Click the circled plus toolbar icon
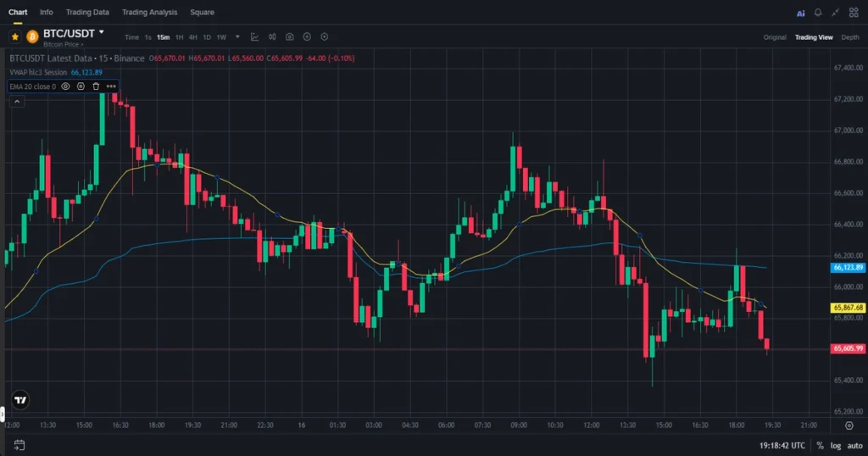 307,37
